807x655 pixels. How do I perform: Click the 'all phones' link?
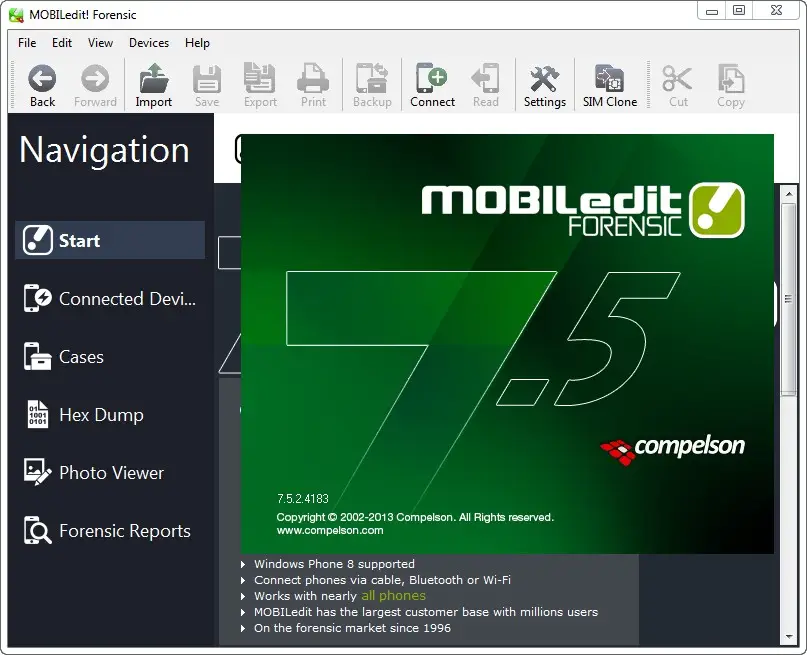(x=393, y=596)
